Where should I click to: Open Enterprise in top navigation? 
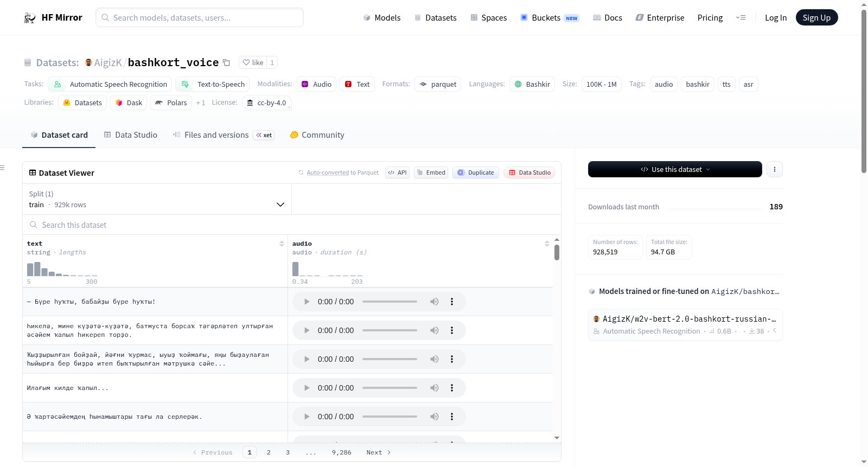click(660, 18)
